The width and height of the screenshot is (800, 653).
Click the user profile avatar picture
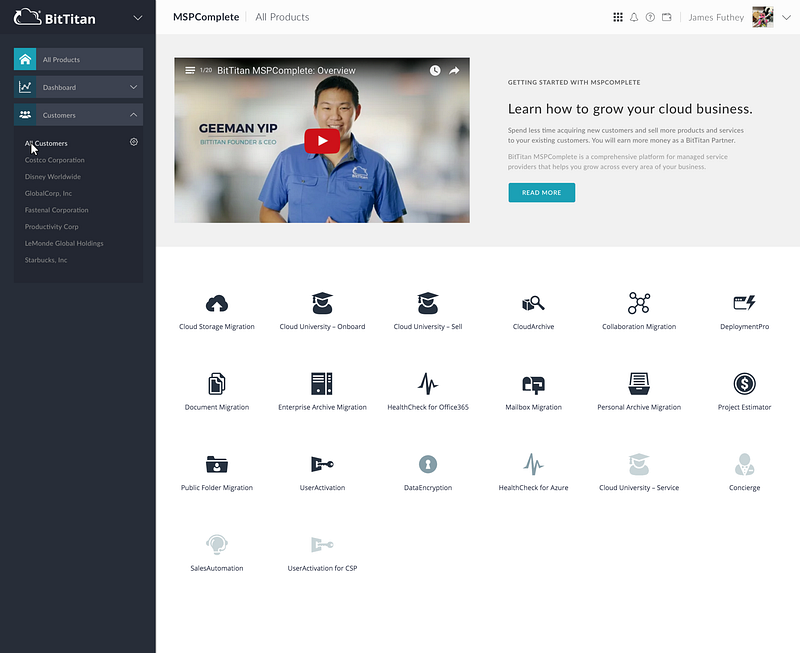763,17
